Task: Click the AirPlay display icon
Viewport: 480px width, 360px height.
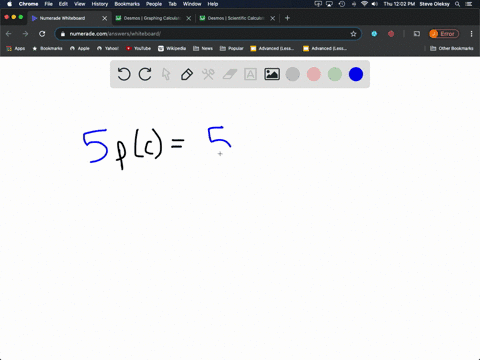Action: 329,4
